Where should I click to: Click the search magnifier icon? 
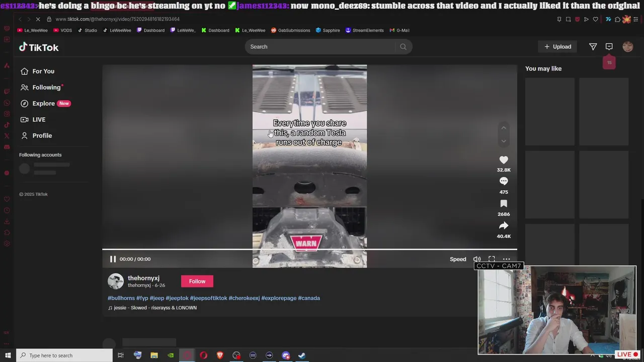[x=403, y=47]
